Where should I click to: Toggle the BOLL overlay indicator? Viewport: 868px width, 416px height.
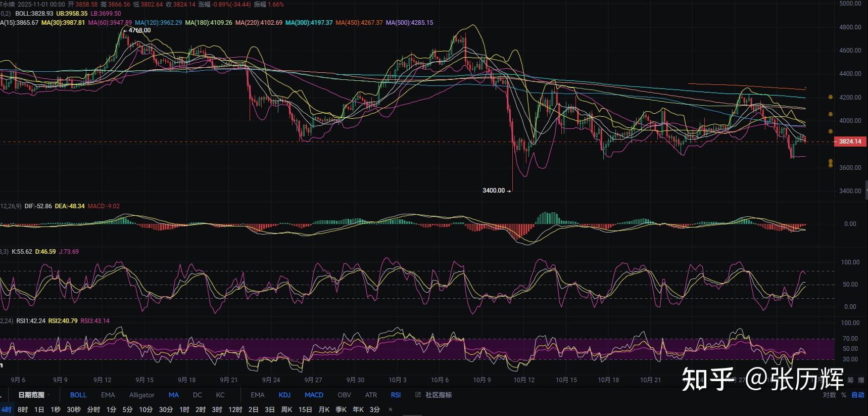(x=78, y=395)
